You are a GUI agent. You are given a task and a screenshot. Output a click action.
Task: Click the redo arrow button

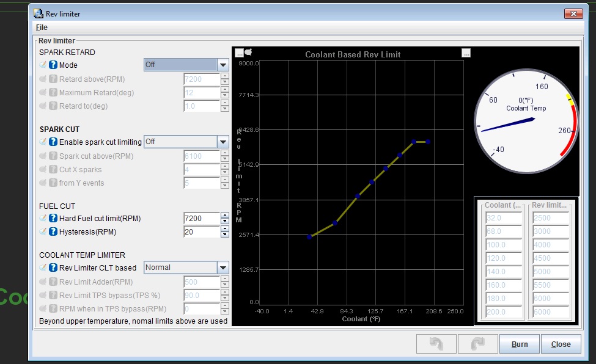[x=477, y=344]
